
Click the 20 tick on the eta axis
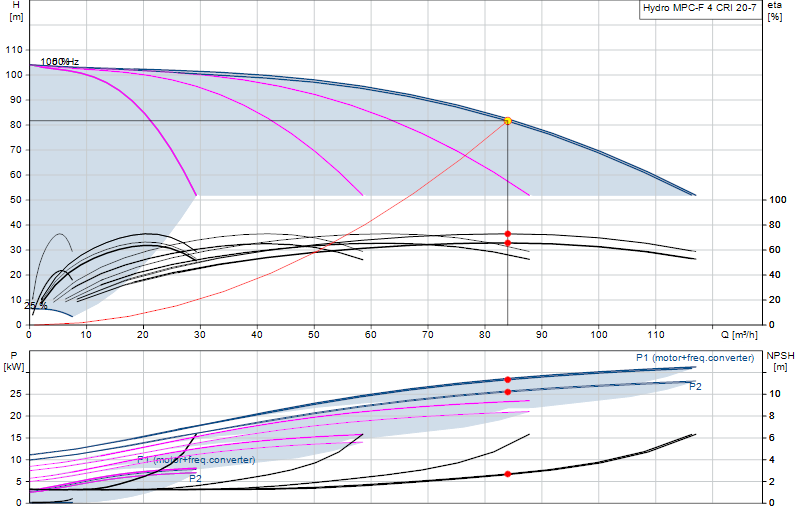(x=775, y=300)
